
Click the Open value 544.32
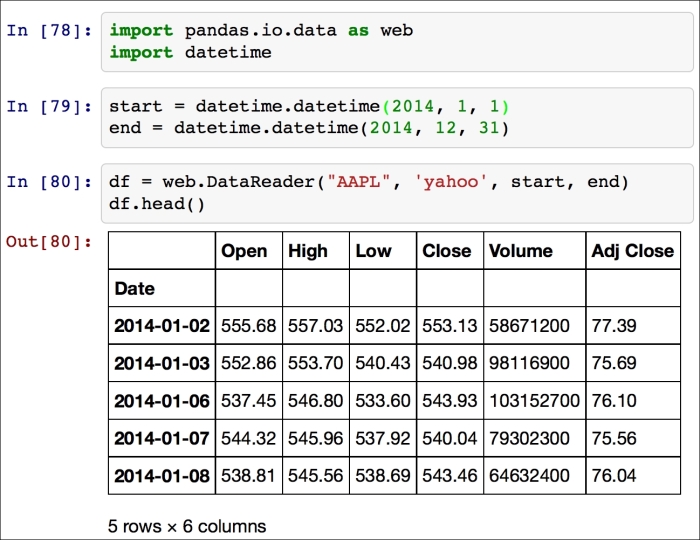[x=248, y=438]
